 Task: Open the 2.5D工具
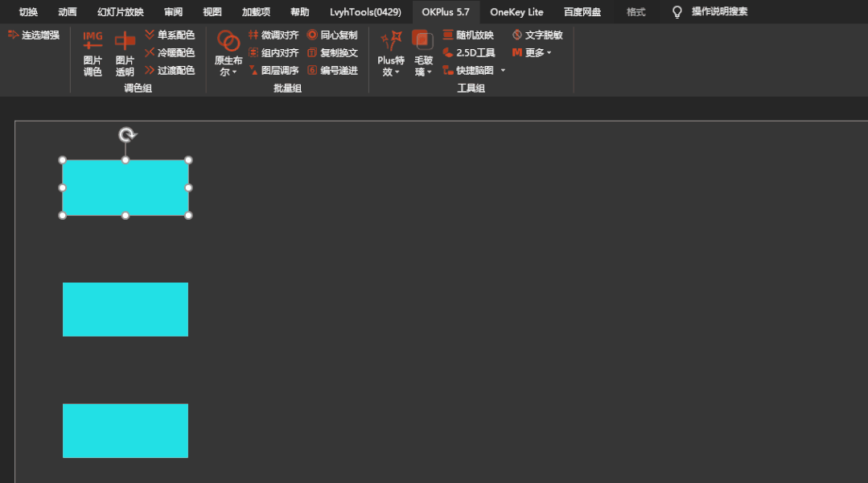[x=469, y=52]
